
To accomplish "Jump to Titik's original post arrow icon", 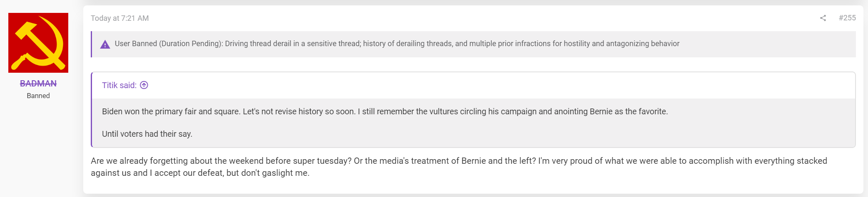I will pos(144,85).
